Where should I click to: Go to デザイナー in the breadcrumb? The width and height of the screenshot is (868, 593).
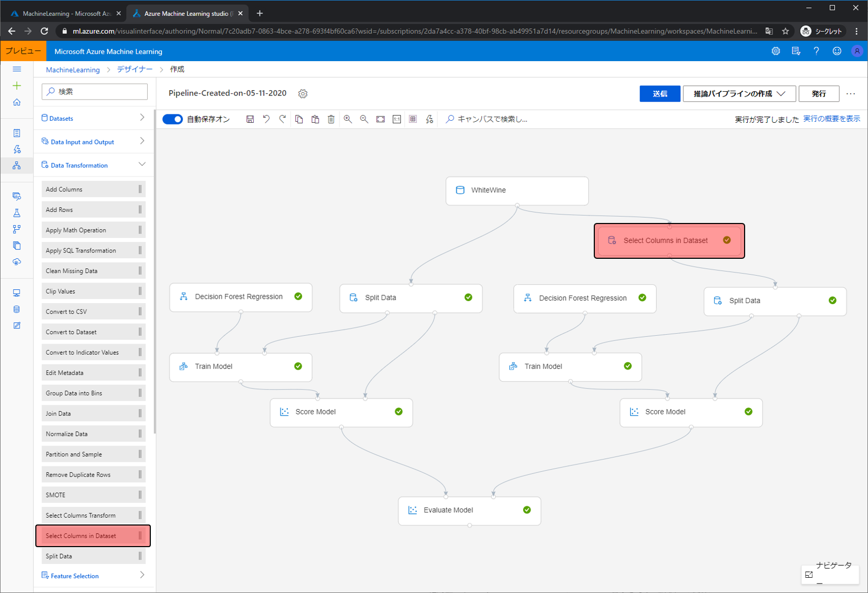(x=134, y=70)
